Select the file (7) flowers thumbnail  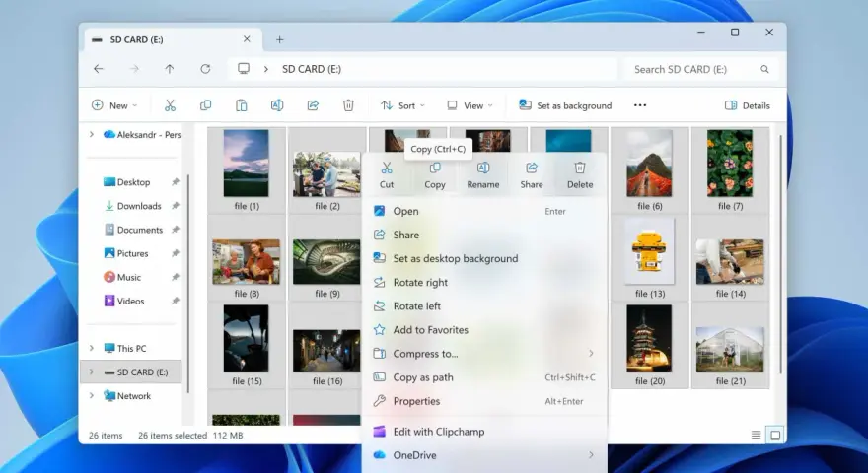point(730,164)
